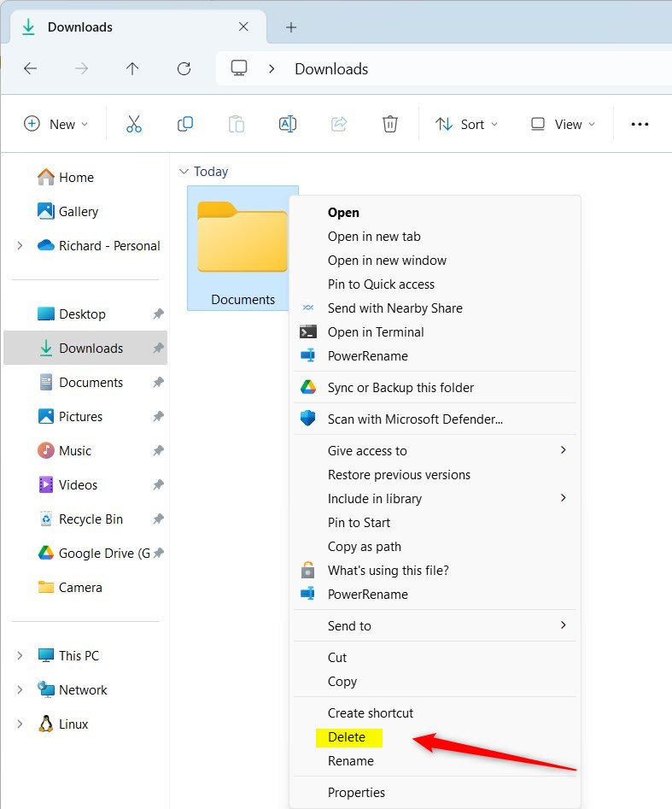Select Properties in the context menu
Screen dimensions: 672x809
click(x=356, y=793)
